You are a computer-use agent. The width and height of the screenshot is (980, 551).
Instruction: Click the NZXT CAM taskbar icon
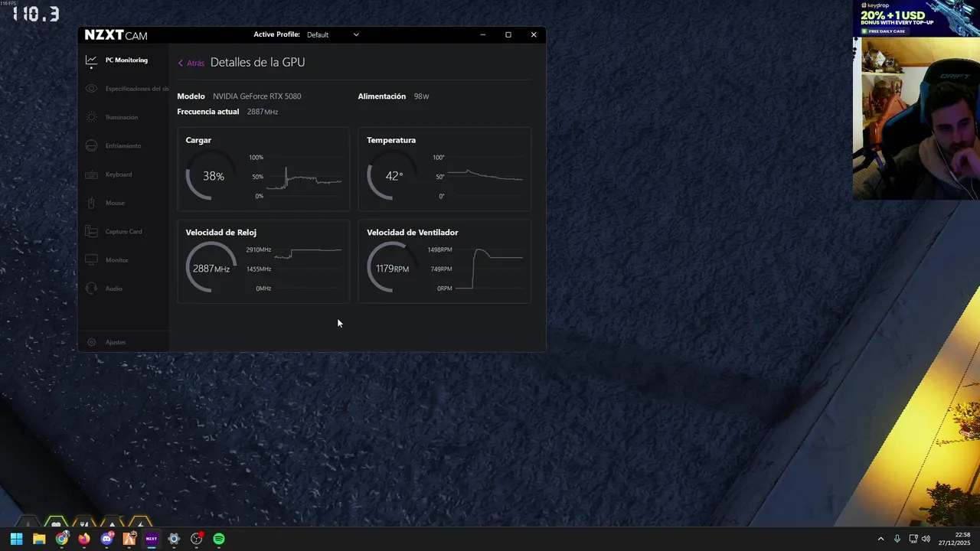(152, 539)
